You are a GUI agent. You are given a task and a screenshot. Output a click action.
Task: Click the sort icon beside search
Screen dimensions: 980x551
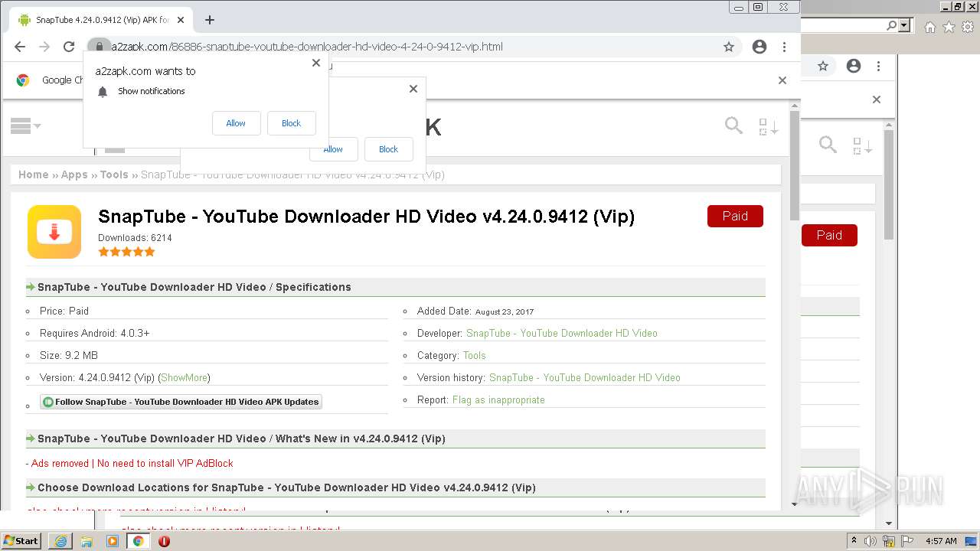(x=768, y=127)
